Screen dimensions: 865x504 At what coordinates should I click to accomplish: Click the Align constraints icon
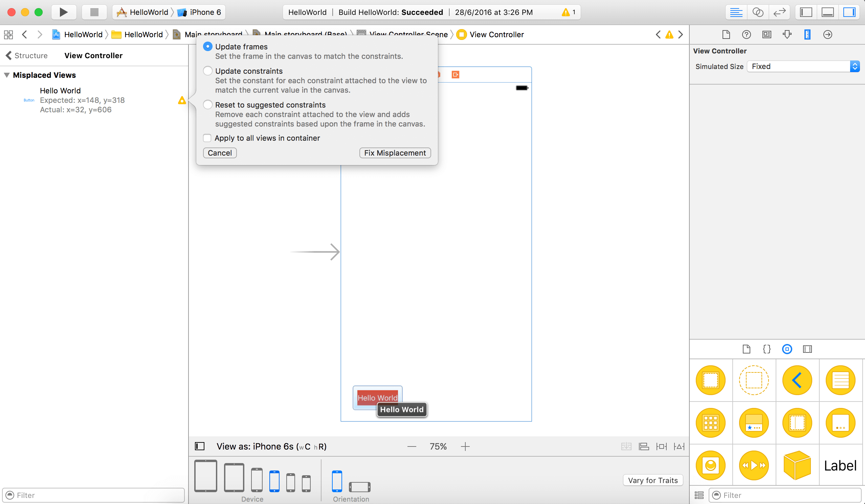644,446
